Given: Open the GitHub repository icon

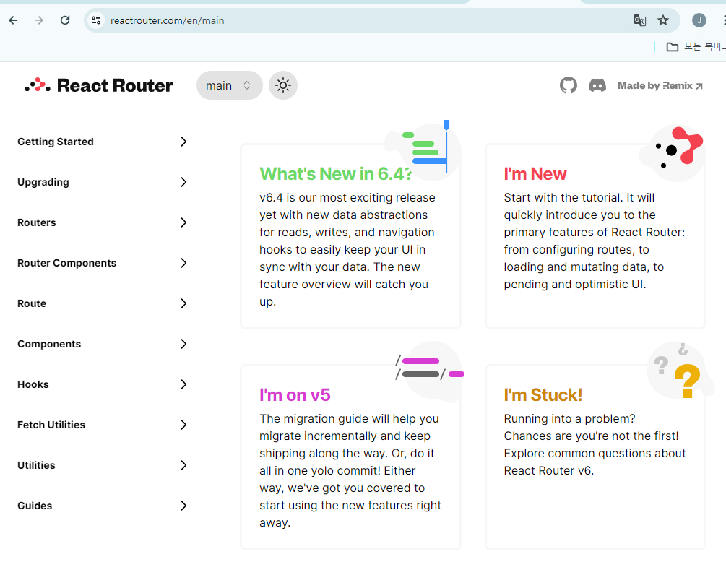Looking at the screenshot, I should [x=568, y=85].
